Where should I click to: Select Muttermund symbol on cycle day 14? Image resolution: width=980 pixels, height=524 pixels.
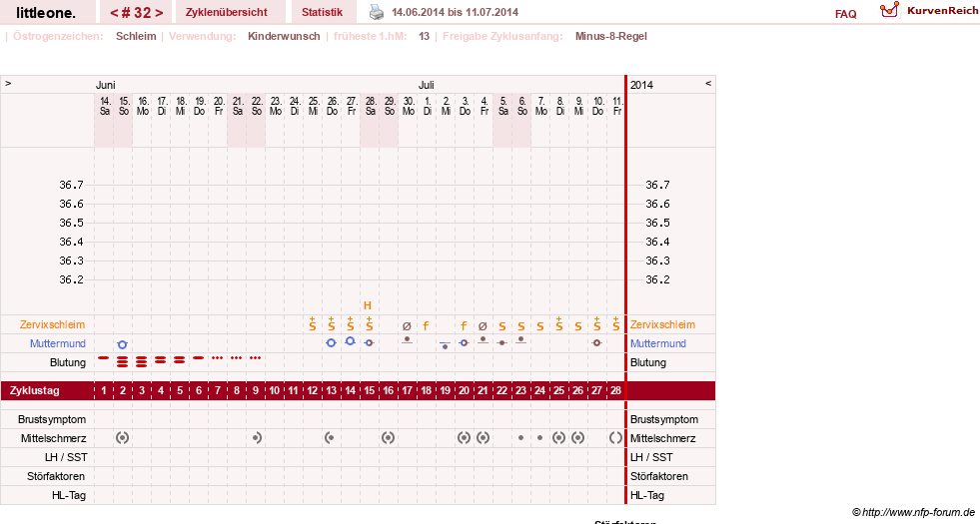(x=350, y=341)
